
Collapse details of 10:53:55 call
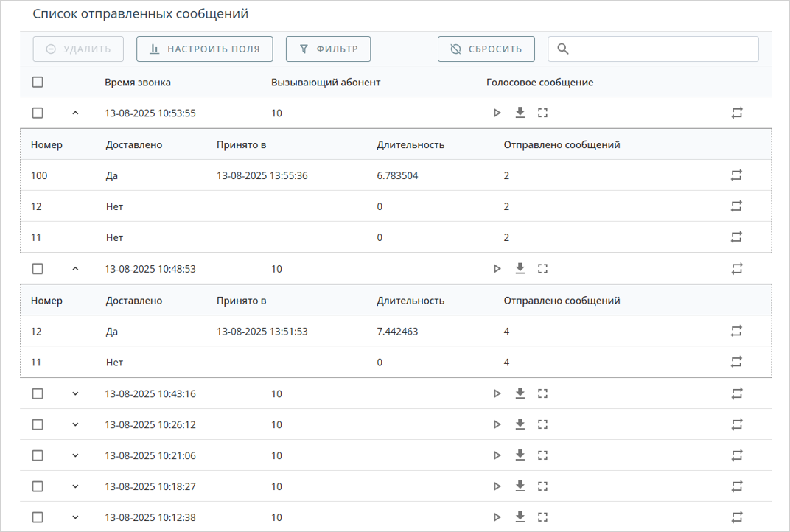pos(74,113)
